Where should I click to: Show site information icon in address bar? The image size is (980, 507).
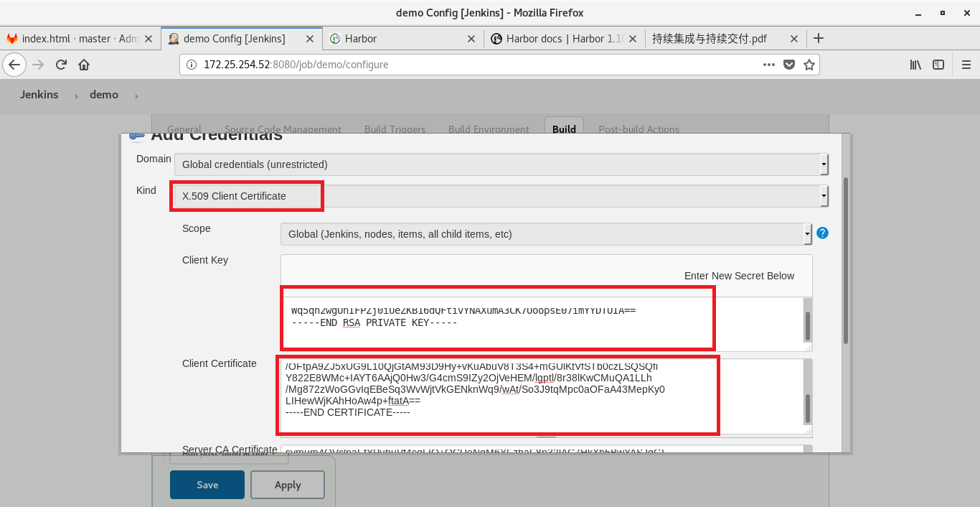[x=192, y=65]
